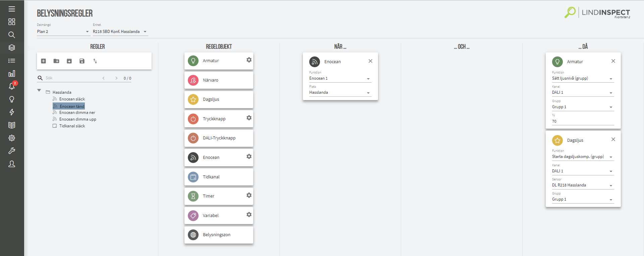Click the lightning bolt sidebar icon

click(x=12, y=112)
